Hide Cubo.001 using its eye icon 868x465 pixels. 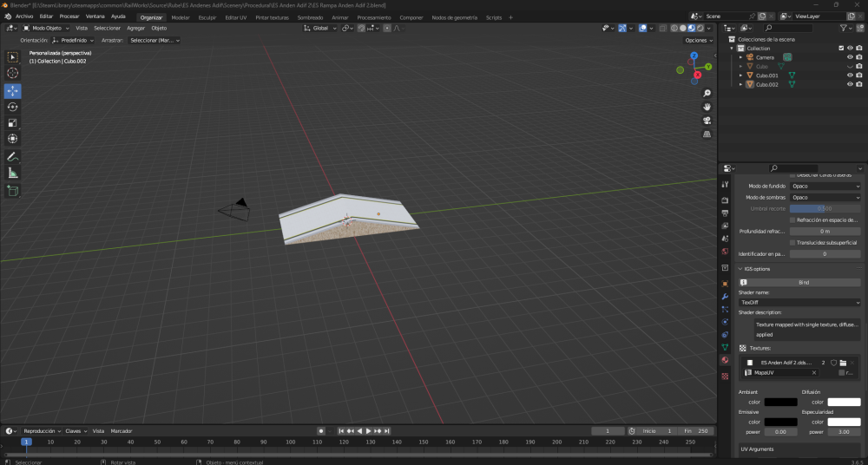click(x=850, y=75)
